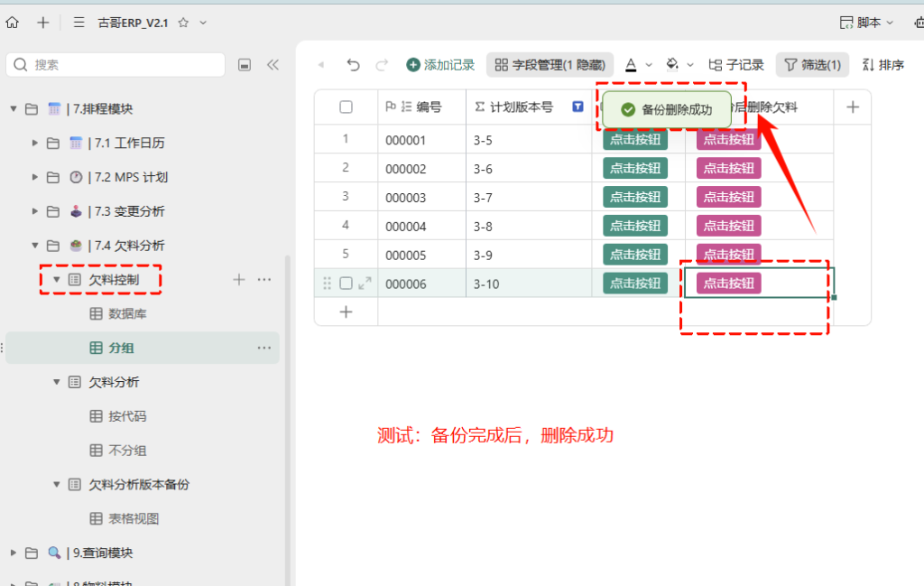Open dropdown arrow after the star icon
The width and height of the screenshot is (924, 586).
(x=203, y=23)
